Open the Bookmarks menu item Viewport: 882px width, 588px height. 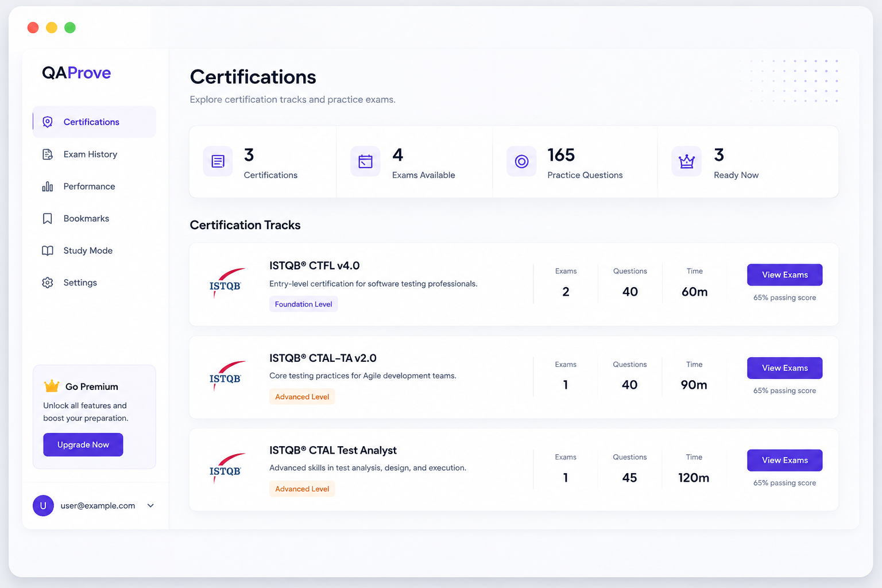tap(94, 218)
